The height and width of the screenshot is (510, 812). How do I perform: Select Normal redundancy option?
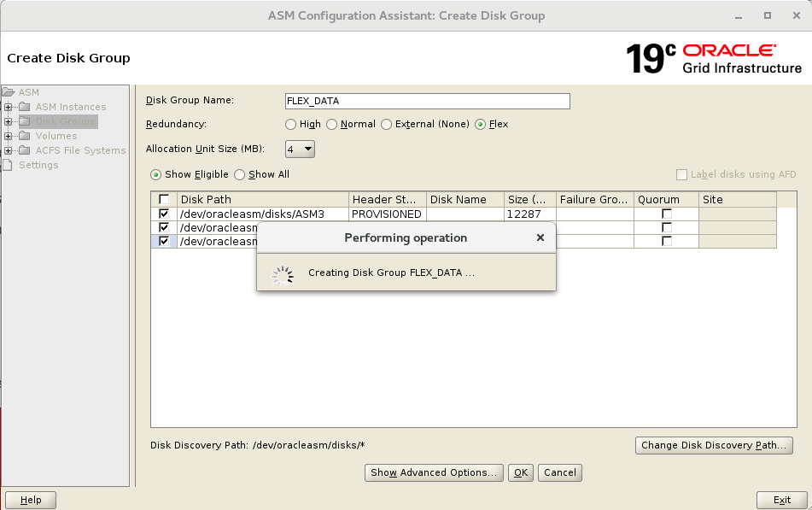[x=331, y=125]
